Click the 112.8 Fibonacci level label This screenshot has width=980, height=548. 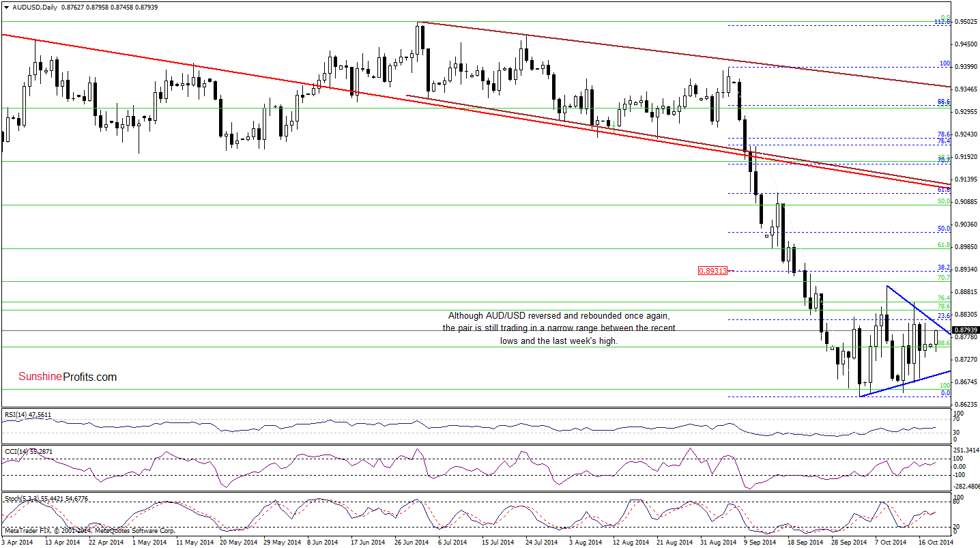(x=942, y=22)
